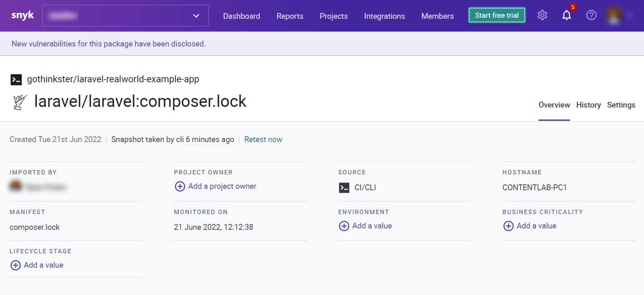This screenshot has height=295, width=644.
Task: Open the organization selector dropdown
Action: click(x=125, y=16)
